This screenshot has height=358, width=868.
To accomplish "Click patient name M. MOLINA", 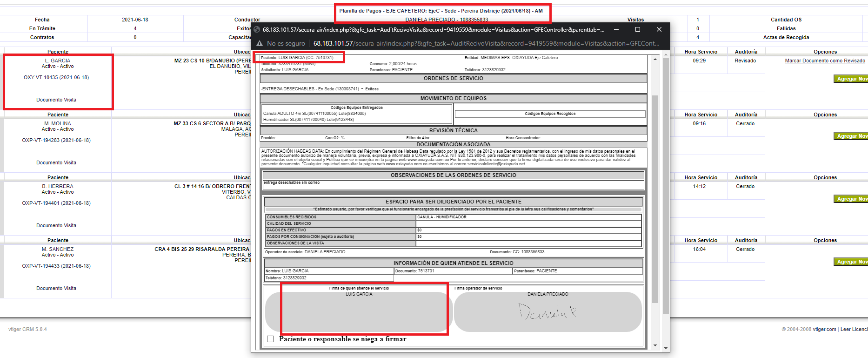I will [x=58, y=123].
